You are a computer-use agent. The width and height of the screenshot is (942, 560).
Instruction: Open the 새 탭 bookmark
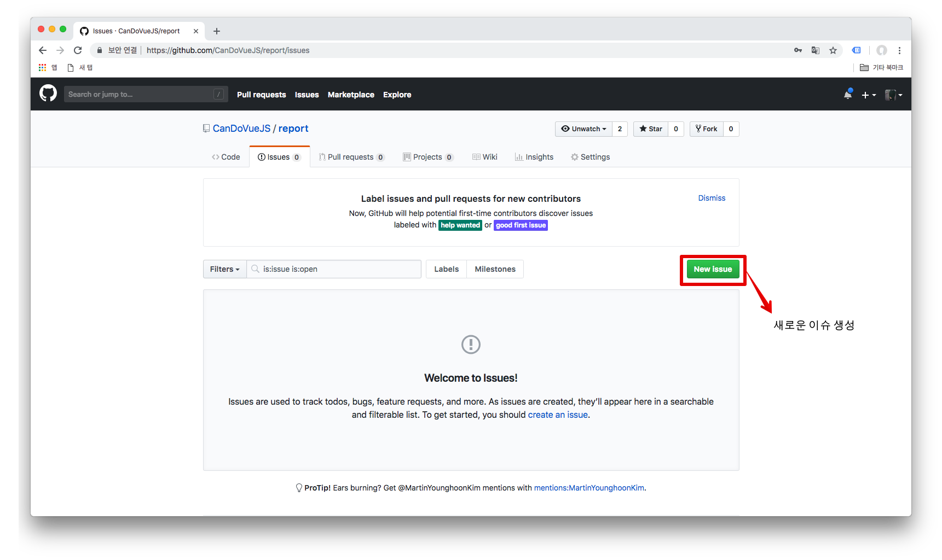[x=80, y=67]
